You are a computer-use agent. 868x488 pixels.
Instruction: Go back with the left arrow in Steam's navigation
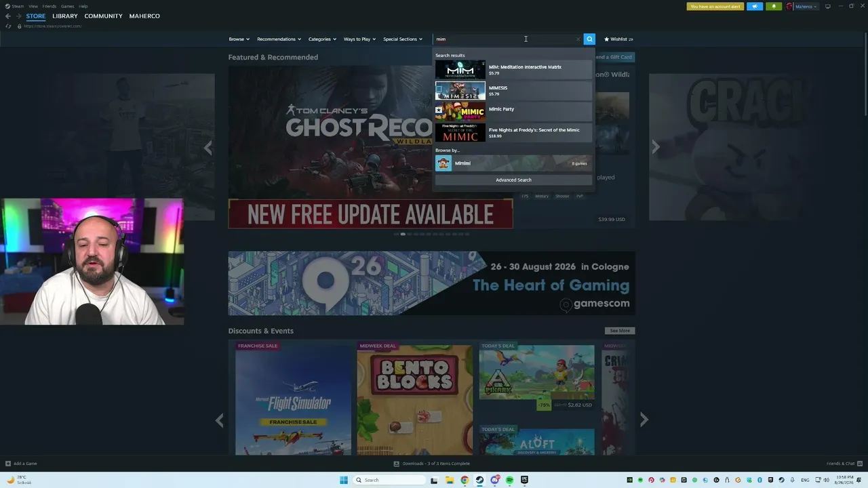point(8,16)
